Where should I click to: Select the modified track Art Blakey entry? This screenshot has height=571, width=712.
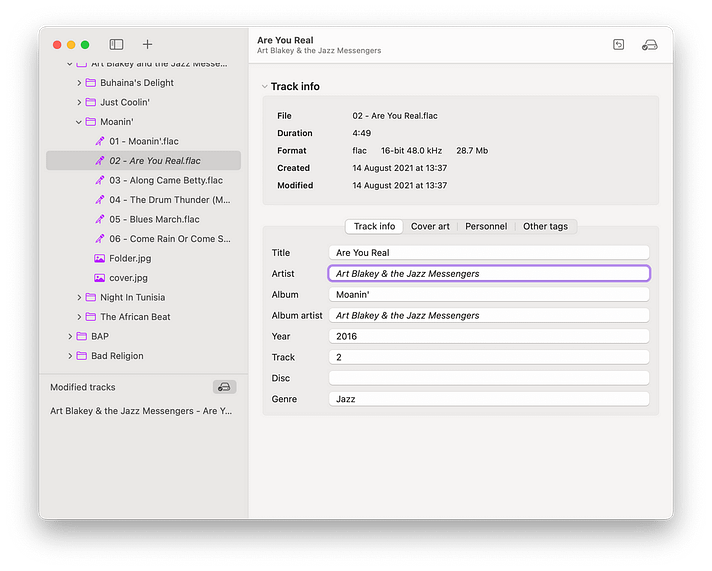[x=141, y=411]
